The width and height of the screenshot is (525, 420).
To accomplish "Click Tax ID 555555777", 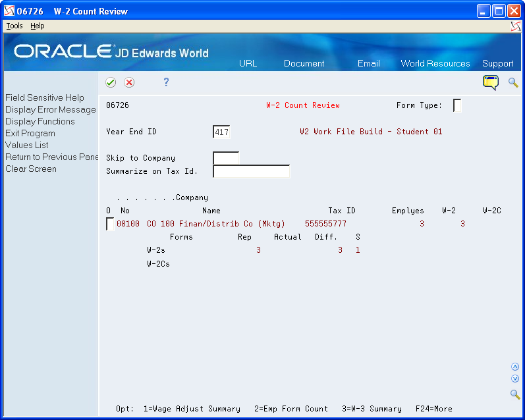I will [325, 224].
